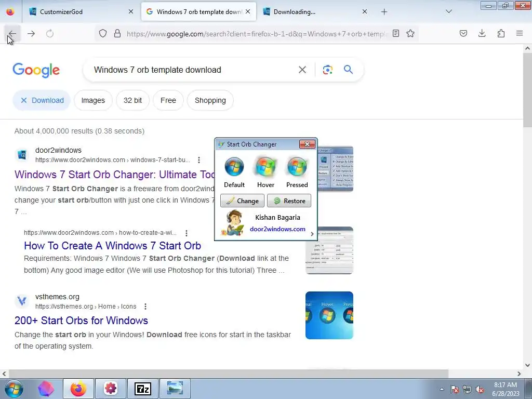532x399 pixels.
Task: Click the vertical scrollbar thumb
Action: 527,90
